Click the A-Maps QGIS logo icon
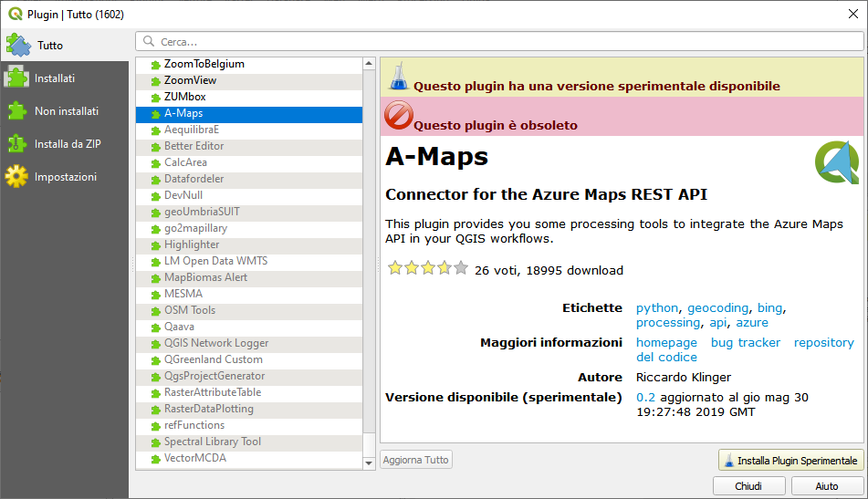The width and height of the screenshot is (868, 499). 836,162
